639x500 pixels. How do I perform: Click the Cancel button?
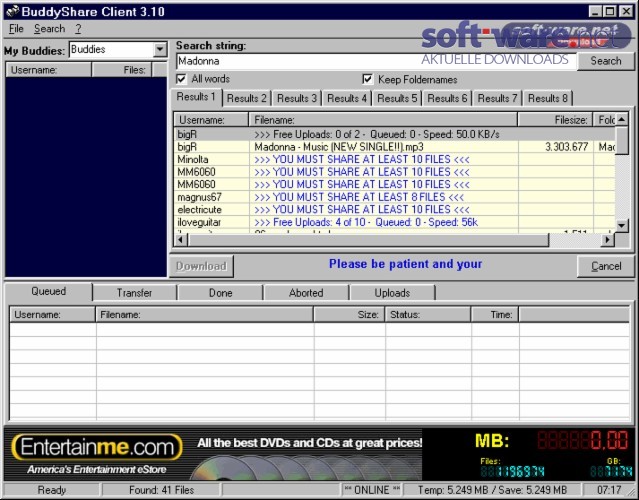coord(606,266)
